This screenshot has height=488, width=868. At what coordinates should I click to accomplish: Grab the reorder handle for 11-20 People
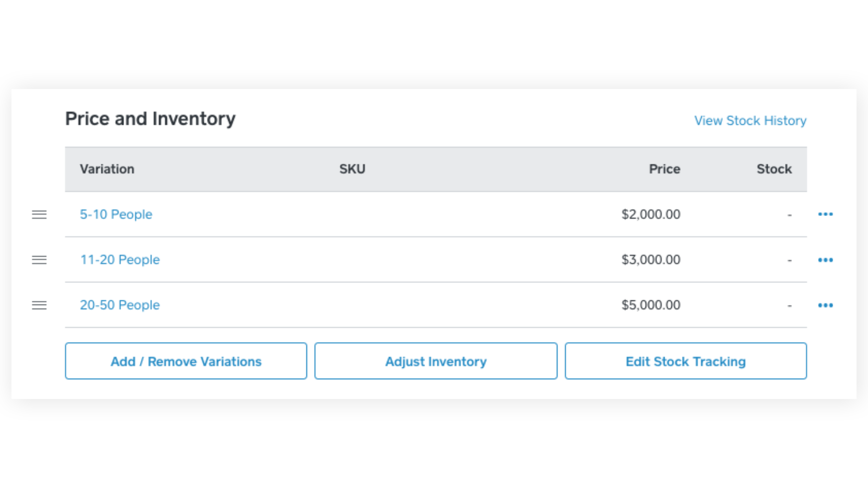[x=39, y=260]
